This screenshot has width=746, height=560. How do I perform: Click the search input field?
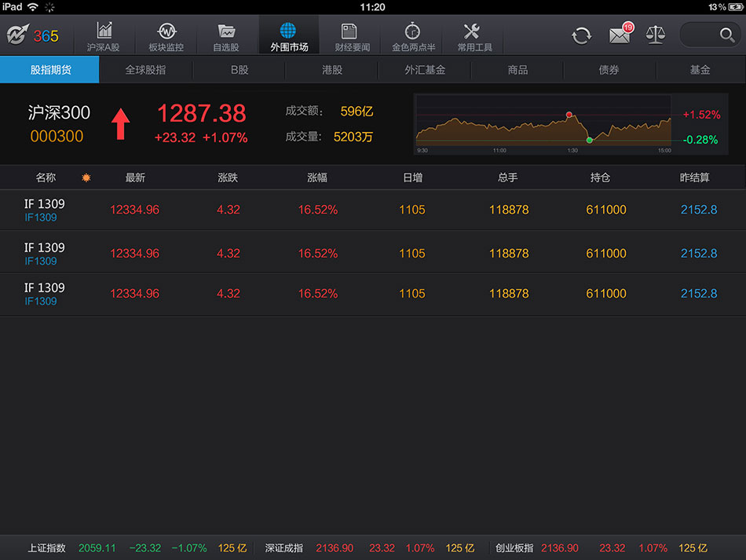[710, 35]
